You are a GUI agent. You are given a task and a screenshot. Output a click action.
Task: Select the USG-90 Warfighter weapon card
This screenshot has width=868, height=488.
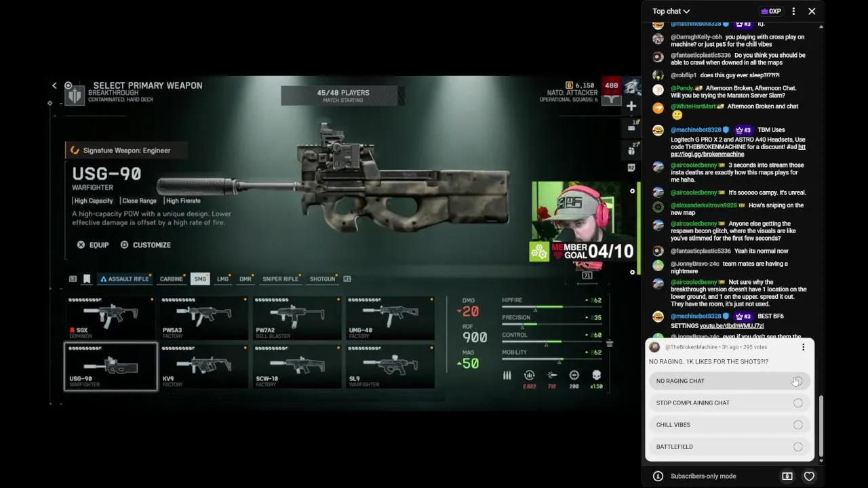tap(111, 367)
